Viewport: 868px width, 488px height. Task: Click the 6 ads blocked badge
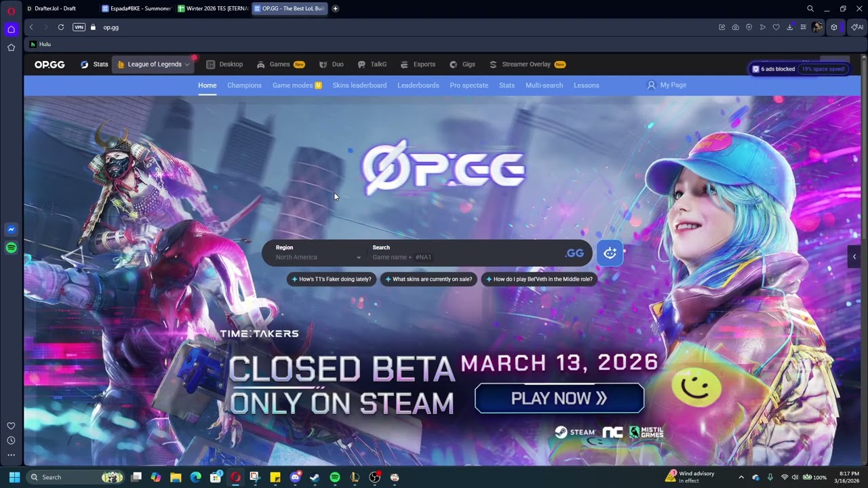800,69
